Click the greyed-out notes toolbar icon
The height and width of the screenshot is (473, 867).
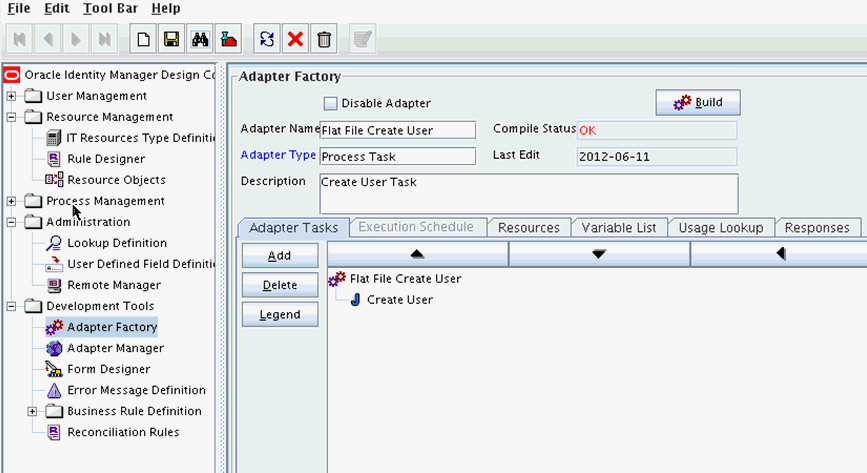[x=363, y=39]
